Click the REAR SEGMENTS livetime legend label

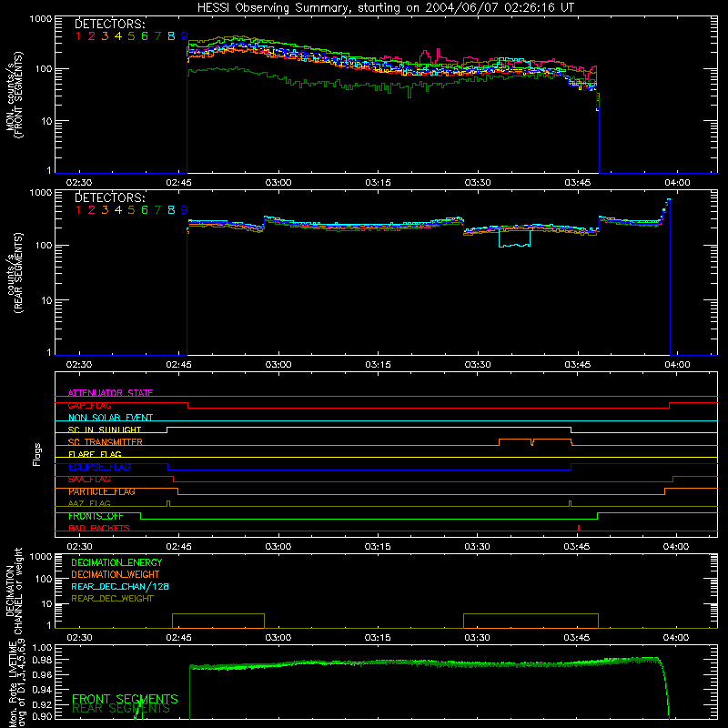[x=121, y=709]
